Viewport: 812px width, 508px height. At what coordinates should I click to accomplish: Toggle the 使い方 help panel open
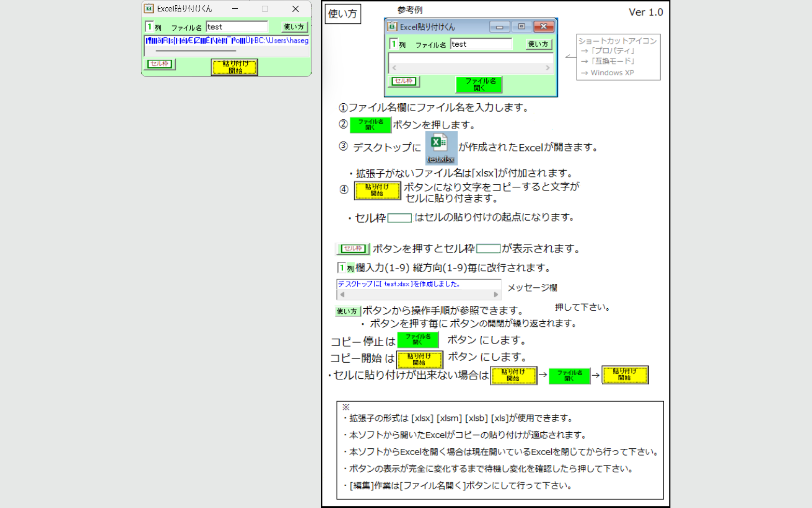coord(294,26)
